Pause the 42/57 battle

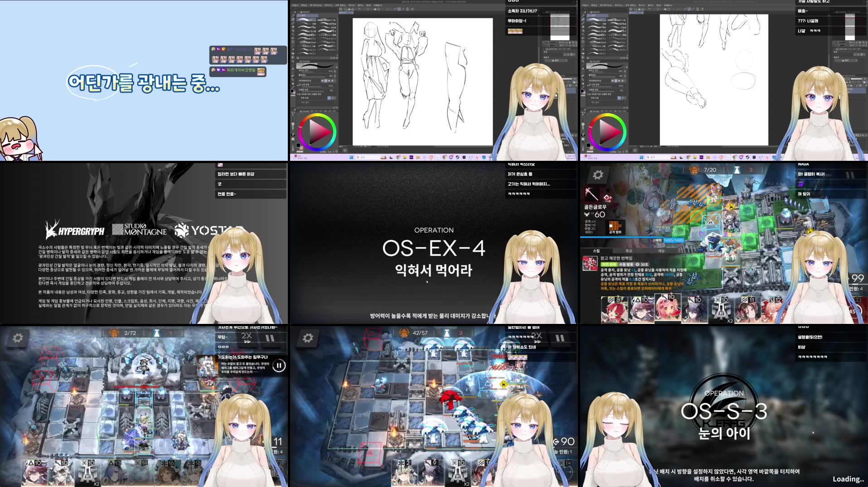(560, 338)
